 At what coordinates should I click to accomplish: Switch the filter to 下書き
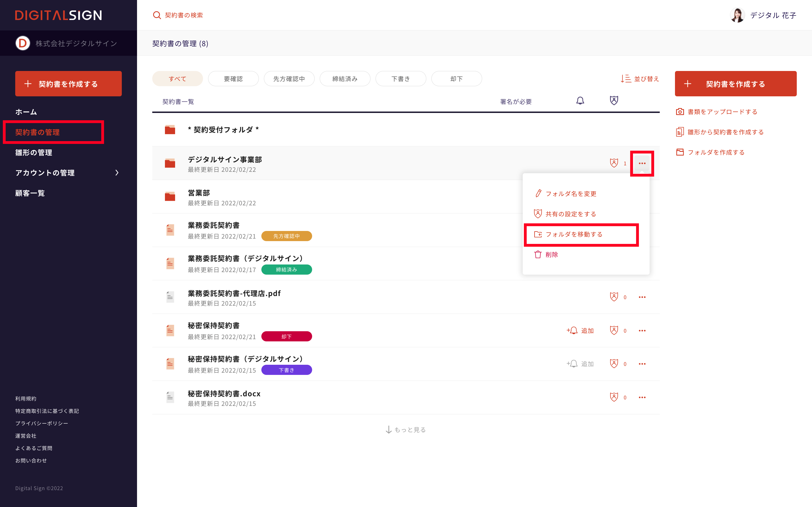point(400,79)
